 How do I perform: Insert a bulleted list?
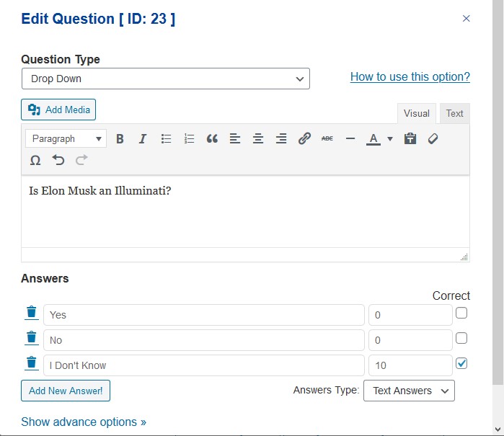tap(166, 139)
